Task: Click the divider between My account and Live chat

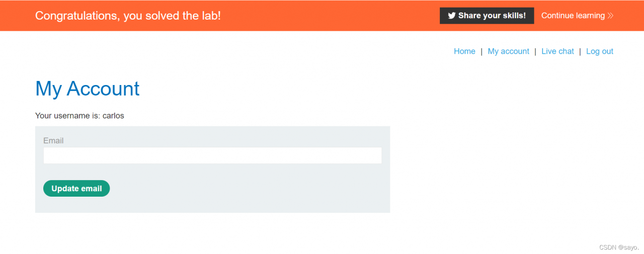Action: click(535, 51)
